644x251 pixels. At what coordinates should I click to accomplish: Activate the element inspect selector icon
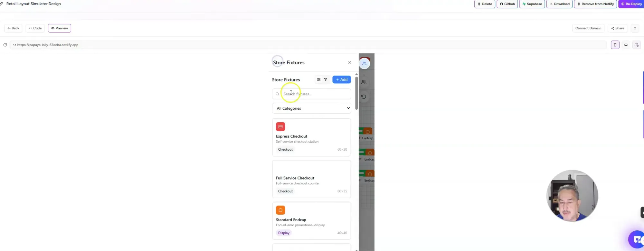click(637, 45)
